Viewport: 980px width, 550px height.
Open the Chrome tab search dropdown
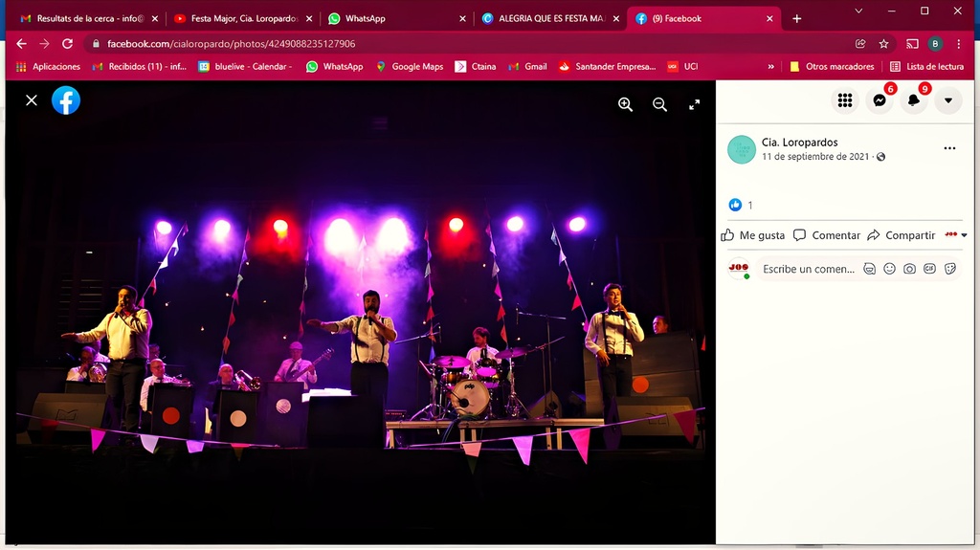point(858,11)
